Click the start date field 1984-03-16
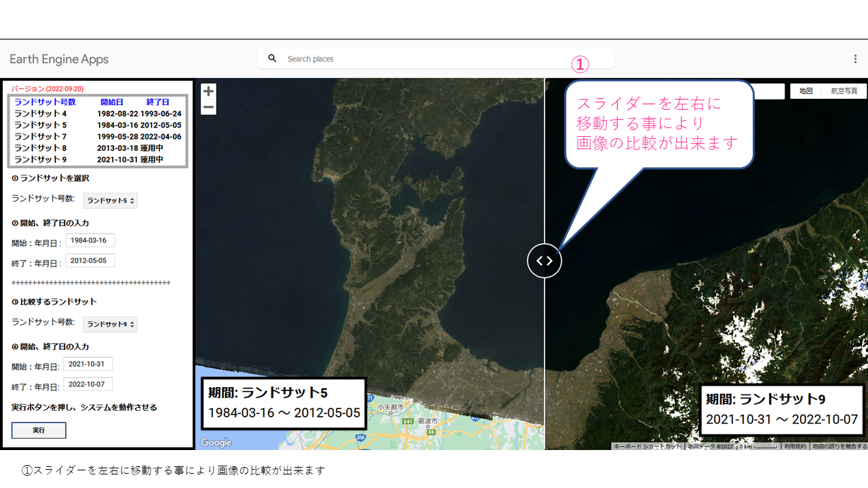Viewport: 868px width, 488px height. pyautogui.click(x=90, y=241)
